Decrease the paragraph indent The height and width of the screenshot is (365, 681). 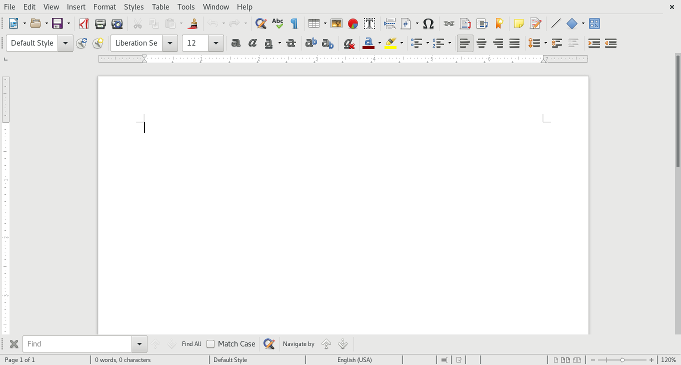pos(611,43)
